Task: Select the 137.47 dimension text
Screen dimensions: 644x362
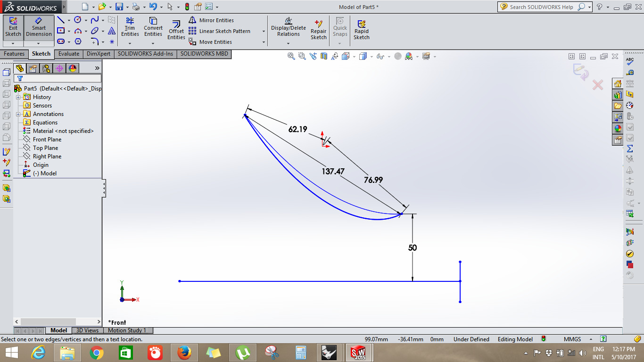Action: click(x=333, y=172)
